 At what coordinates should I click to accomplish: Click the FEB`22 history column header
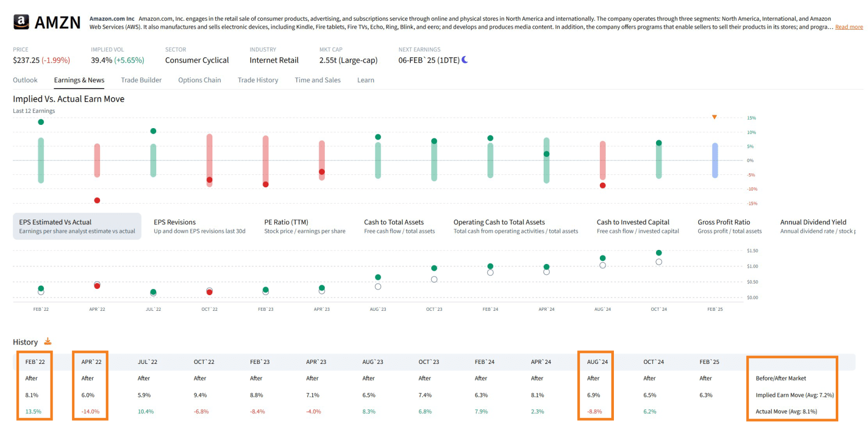point(35,362)
